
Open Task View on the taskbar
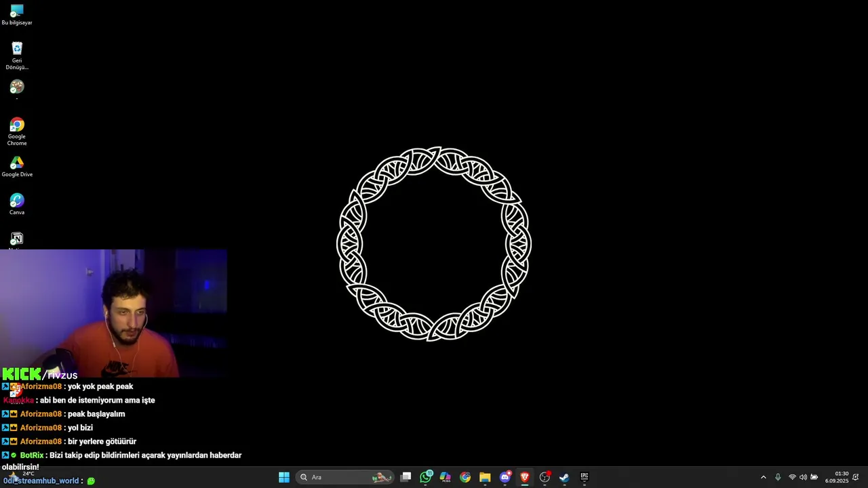click(x=406, y=477)
